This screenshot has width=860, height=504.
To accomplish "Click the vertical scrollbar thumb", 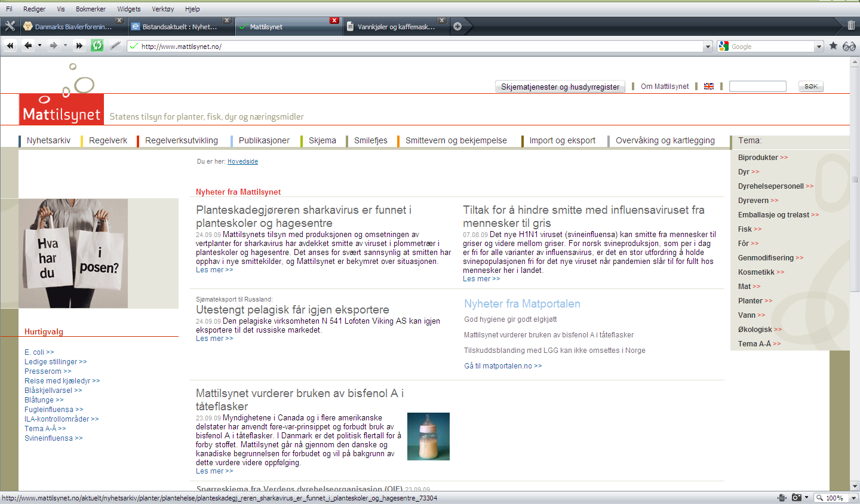I will pyautogui.click(x=855, y=179).
